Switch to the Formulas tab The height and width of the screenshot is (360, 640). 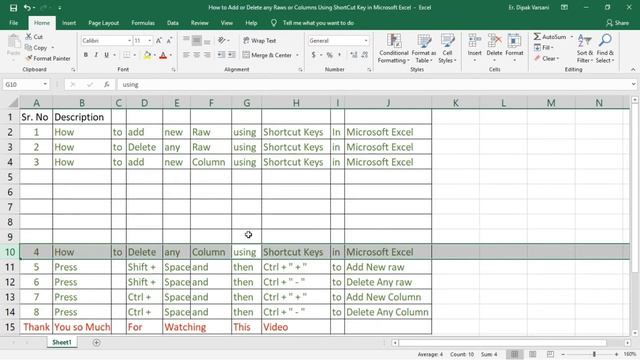(x=143, y=23)
